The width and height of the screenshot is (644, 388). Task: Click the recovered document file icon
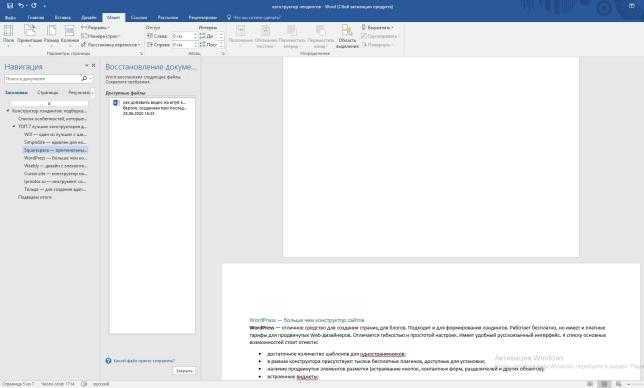[x=116, y=103]
